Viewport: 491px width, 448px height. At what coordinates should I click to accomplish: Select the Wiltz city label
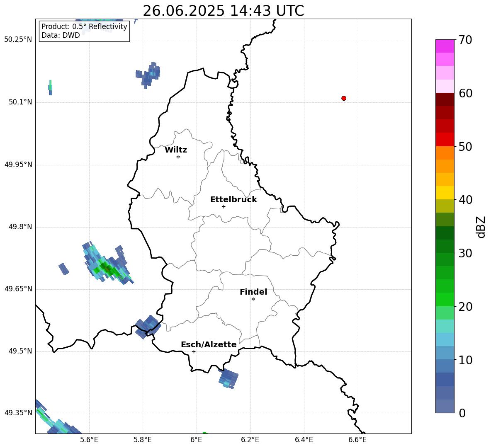click(x=176, y=150)
